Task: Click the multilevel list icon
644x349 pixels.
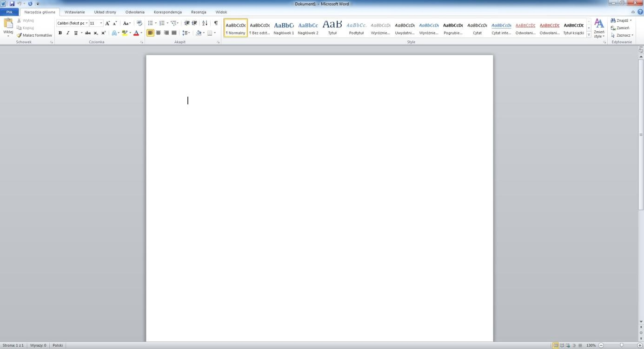Action: point(174,23)
